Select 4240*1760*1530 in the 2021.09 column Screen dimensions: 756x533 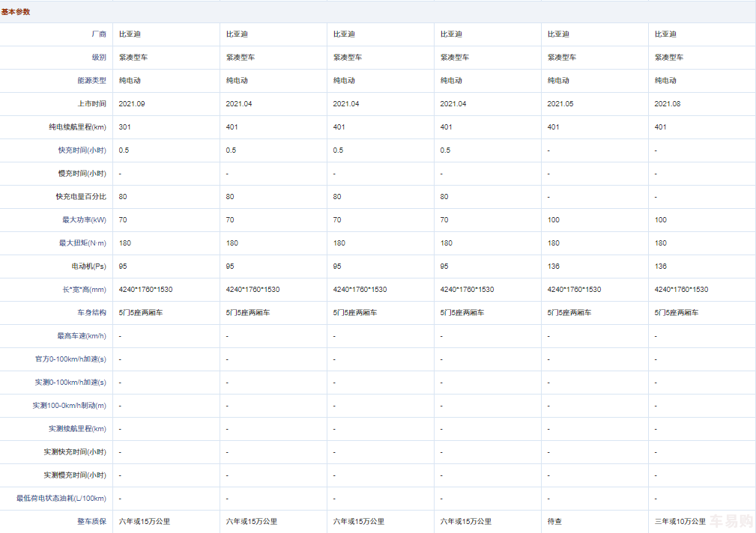coord(145,290)
